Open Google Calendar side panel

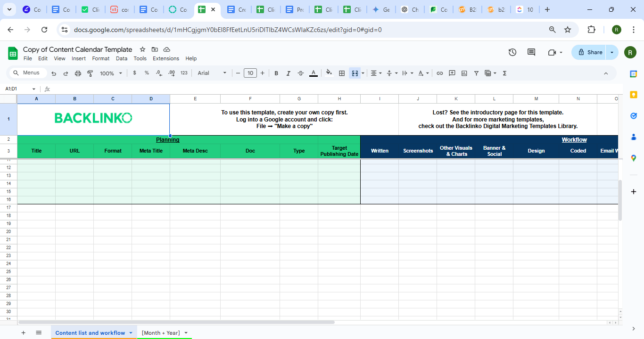point(634,73)
